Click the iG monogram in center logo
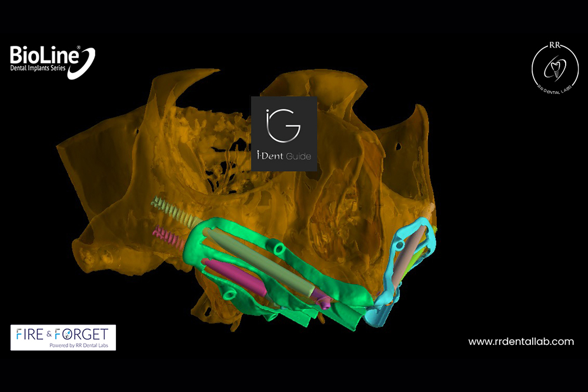The width and height of the screenshot is (588, 392). click(x=283, y=125)
